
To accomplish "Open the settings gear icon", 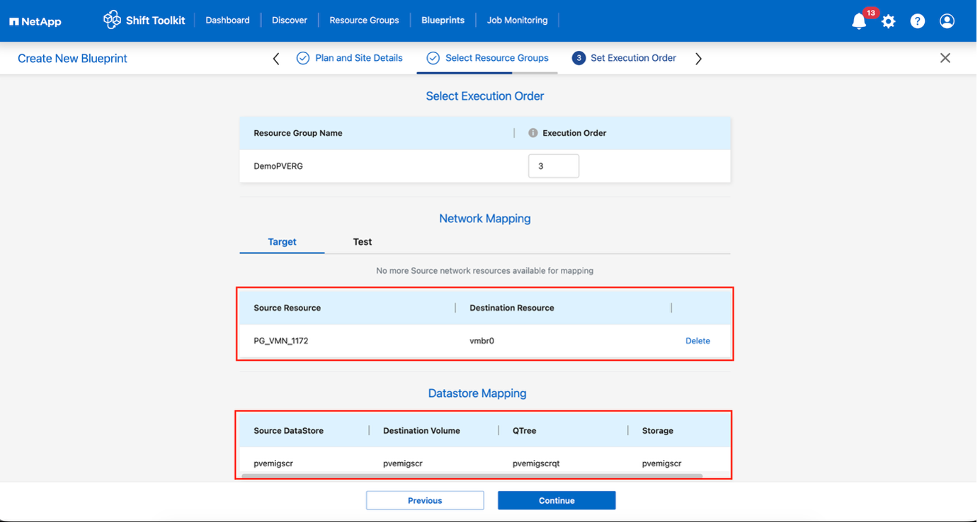I will coord(888,21).
